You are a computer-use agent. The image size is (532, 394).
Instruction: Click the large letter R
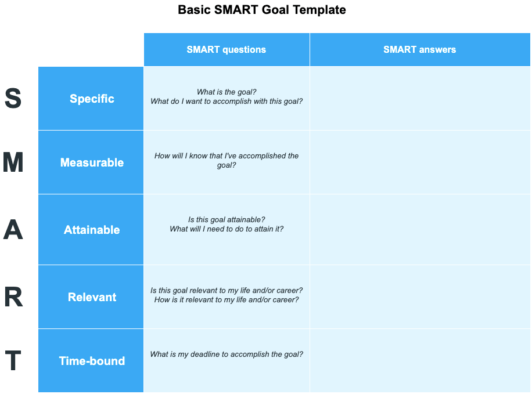(13, 297)
